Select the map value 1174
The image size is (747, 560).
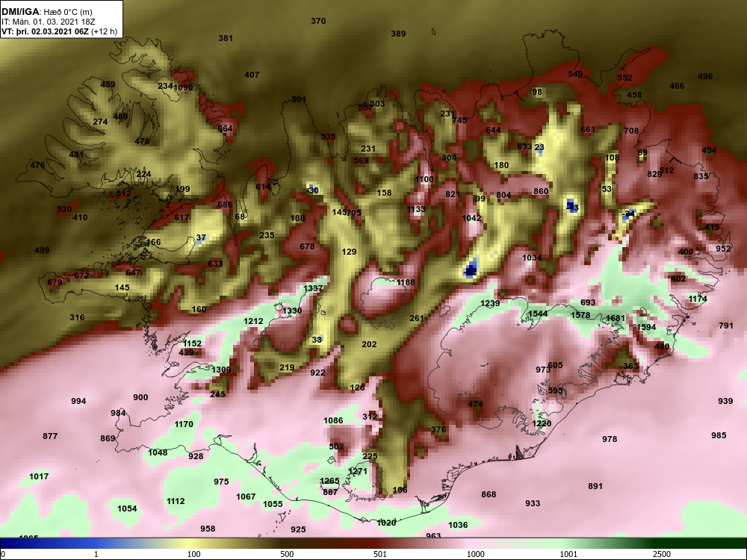(x=698, y=299)
